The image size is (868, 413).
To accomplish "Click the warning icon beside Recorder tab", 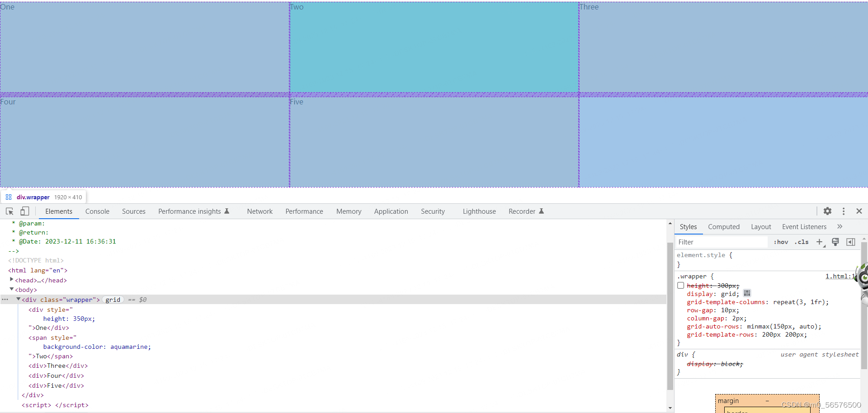I will tap(541, 211).
